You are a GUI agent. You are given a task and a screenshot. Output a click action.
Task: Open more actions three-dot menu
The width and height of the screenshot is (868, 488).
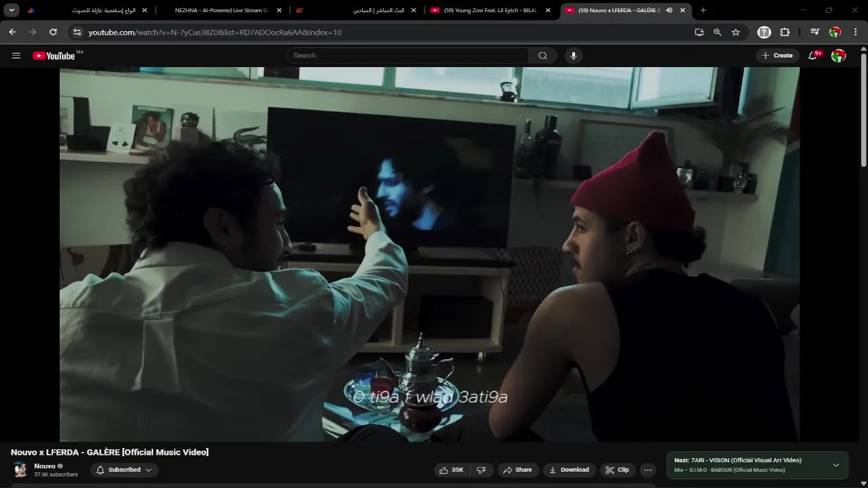pos(648,470)
